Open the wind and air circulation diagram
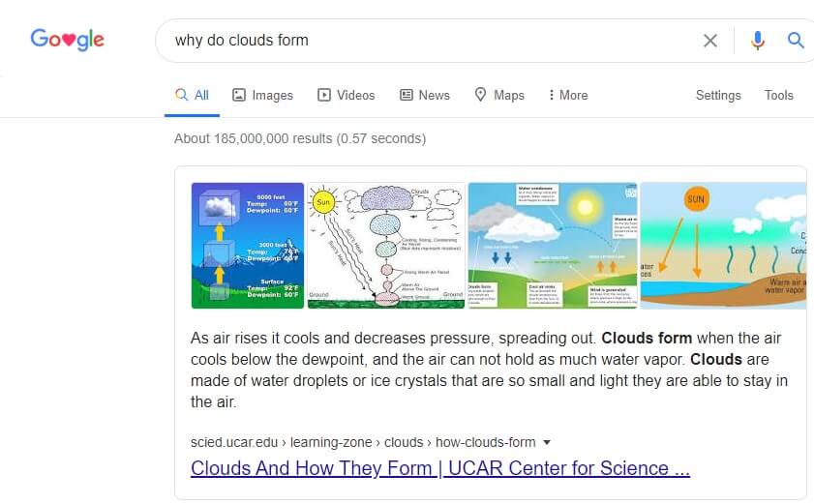This screenshot has width=814, height=504. click(552, 246)
